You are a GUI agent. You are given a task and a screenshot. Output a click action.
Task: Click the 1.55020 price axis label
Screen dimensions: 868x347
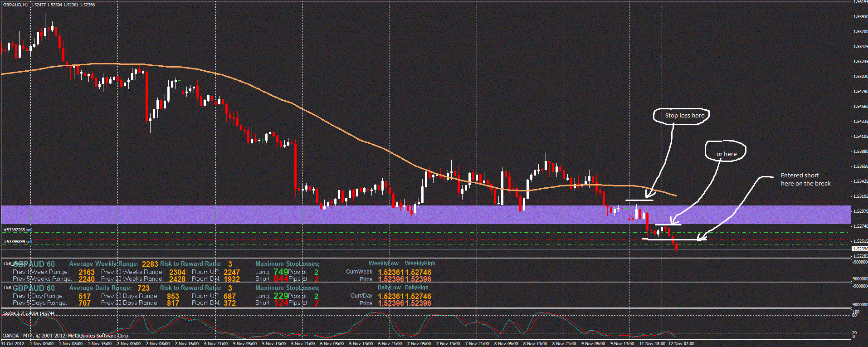860,77
